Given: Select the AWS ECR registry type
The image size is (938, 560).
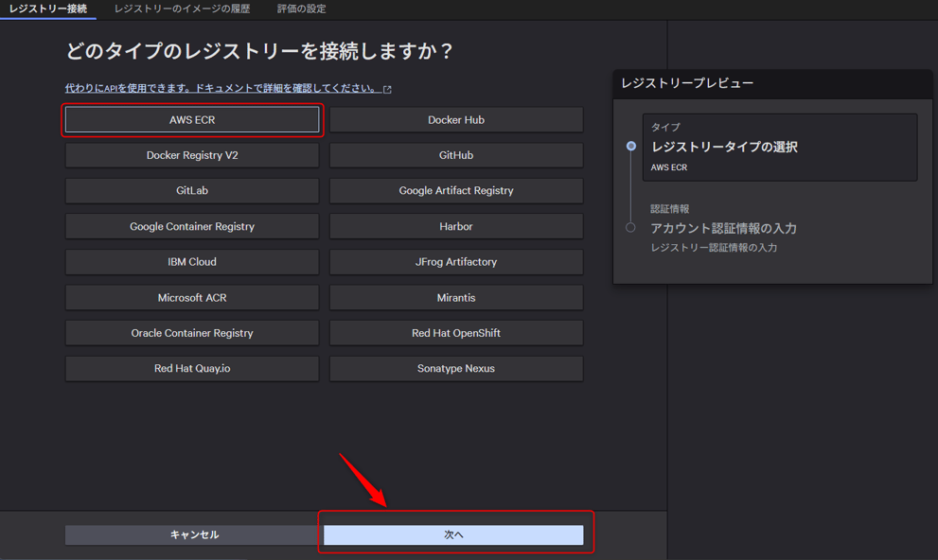Looking at the screenshot, I should tap(191, 119).
